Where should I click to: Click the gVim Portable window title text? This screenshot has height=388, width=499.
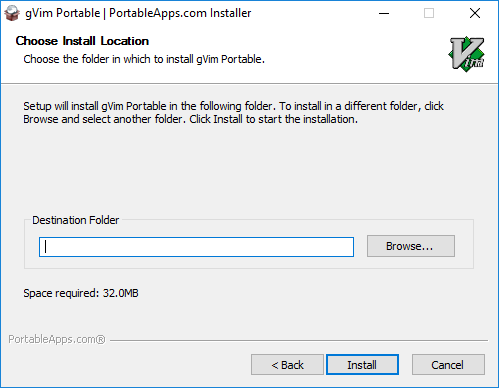point(138,13)
